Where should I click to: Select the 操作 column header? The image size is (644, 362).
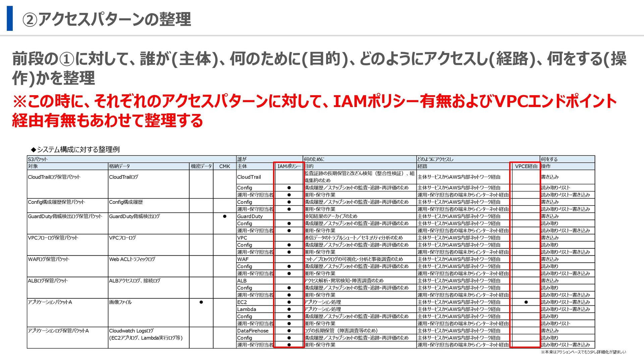(x=567, y=166)
